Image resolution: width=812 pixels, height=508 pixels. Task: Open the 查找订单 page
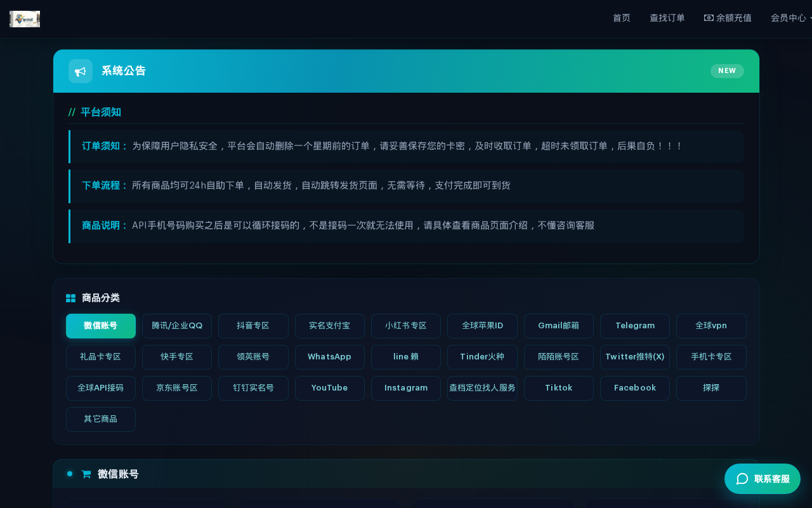[667, 18]
